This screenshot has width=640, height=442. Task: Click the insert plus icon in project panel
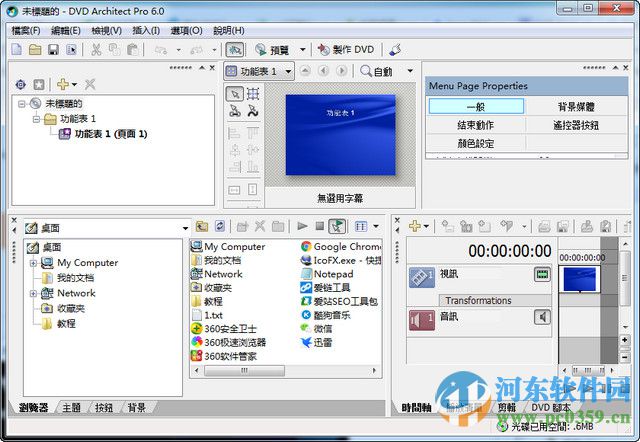[63, 84]
